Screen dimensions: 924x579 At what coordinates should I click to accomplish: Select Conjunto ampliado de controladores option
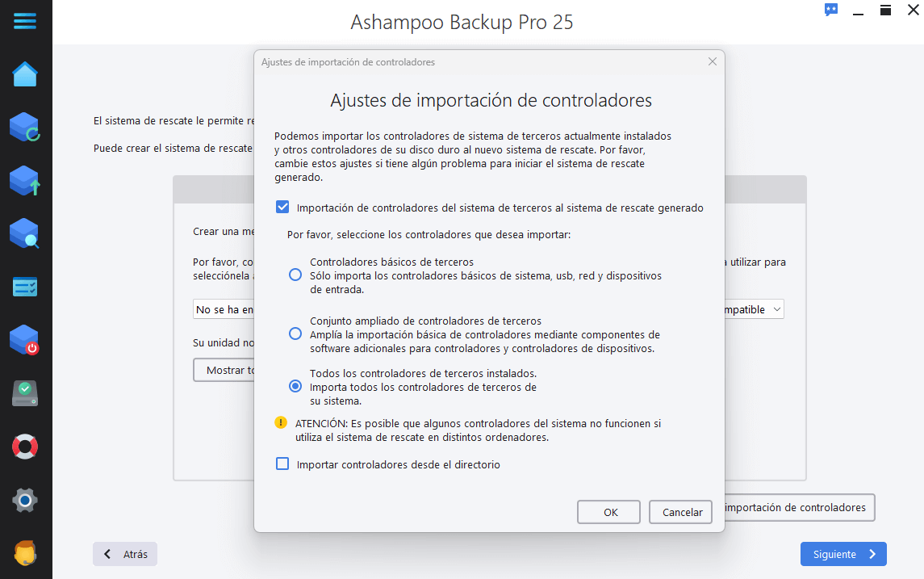click(x=295, y=334)
